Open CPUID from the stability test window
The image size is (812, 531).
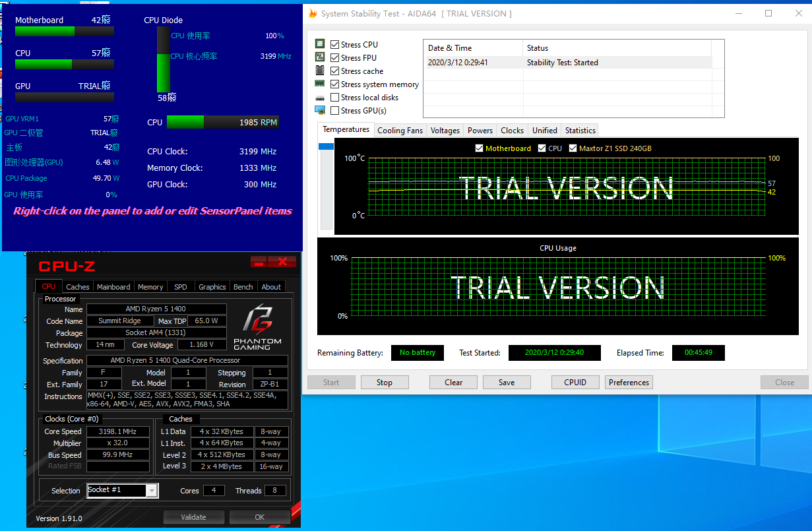coord(575,383)
